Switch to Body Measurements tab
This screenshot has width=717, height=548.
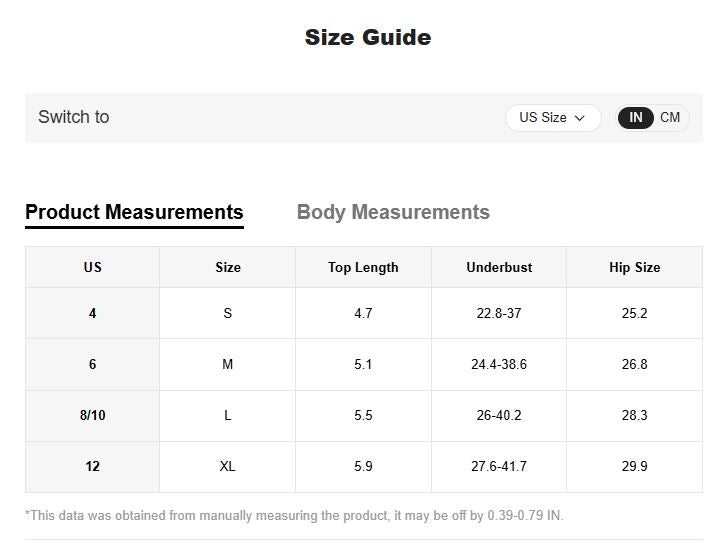coord(393,212)
